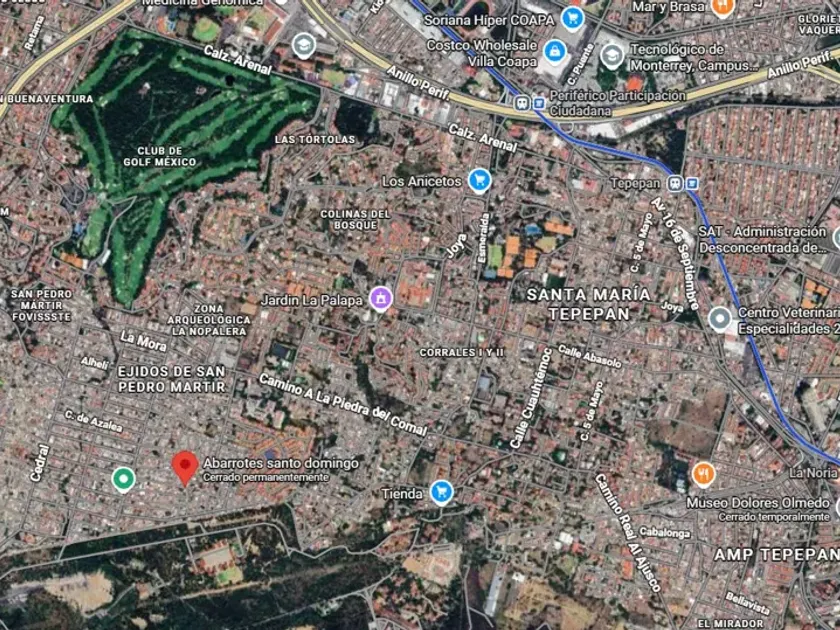Select the Soriana Híper COAPA cart icon
840x630 pixels.
click(x=572, y=19)
